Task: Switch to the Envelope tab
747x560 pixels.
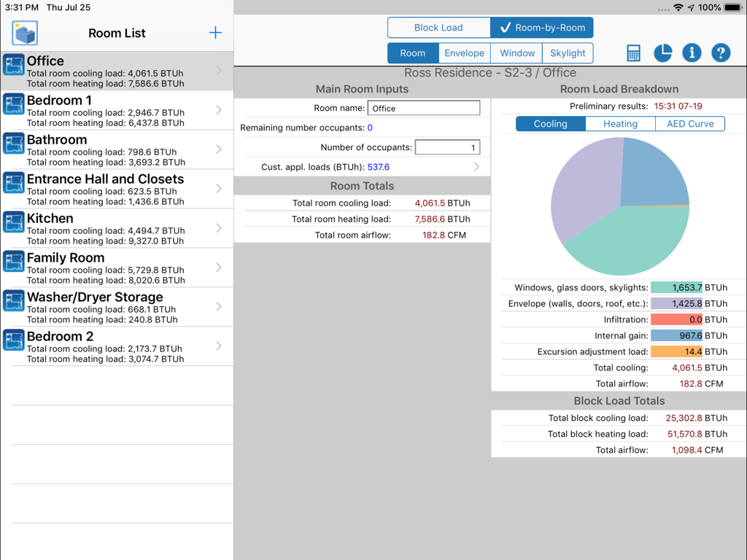Action: point(464,52)
